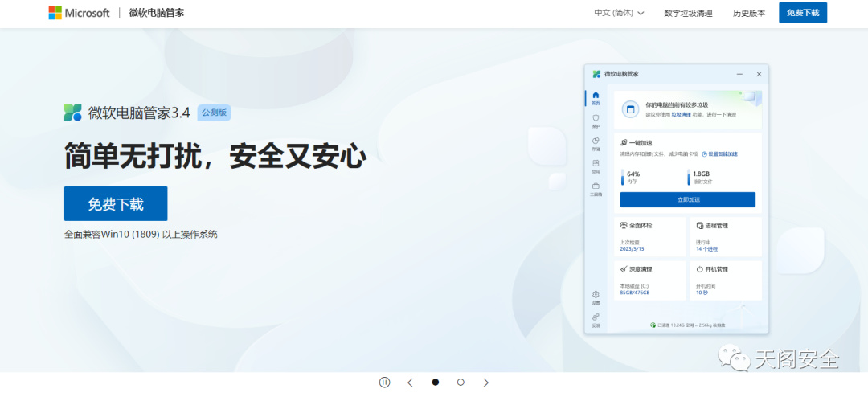Click the 85GB/476GB disk value

(x=635, y=293)
